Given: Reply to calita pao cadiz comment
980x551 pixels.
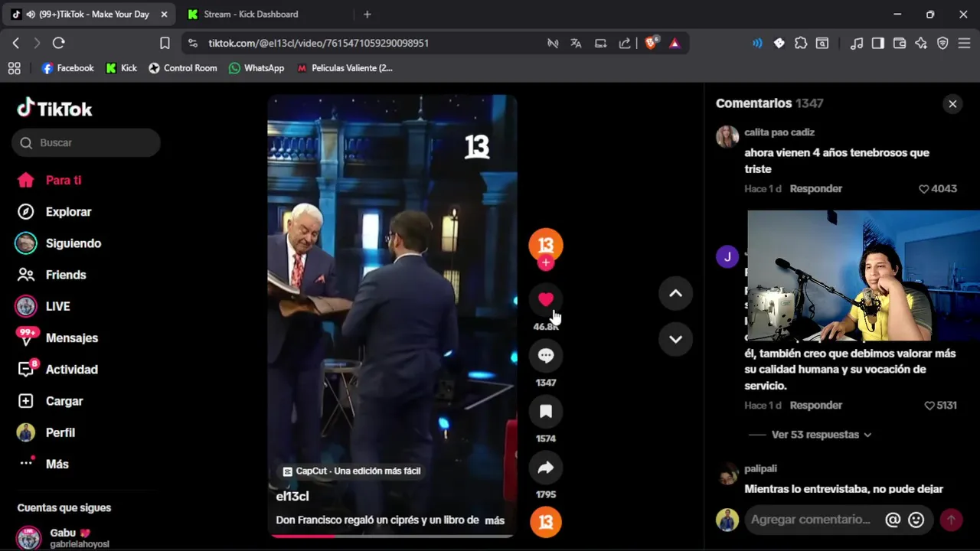Looking at the screenshot, I should pos(815,189).
